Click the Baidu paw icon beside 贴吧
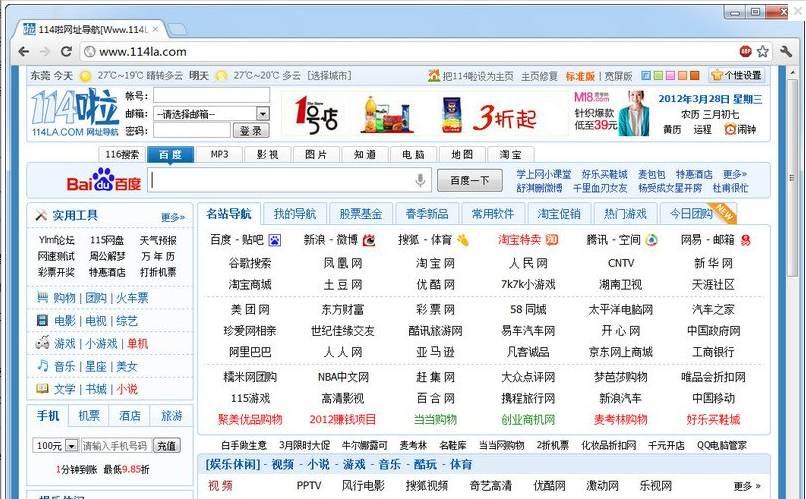The image size is (806, 499). tap(274, 240)
